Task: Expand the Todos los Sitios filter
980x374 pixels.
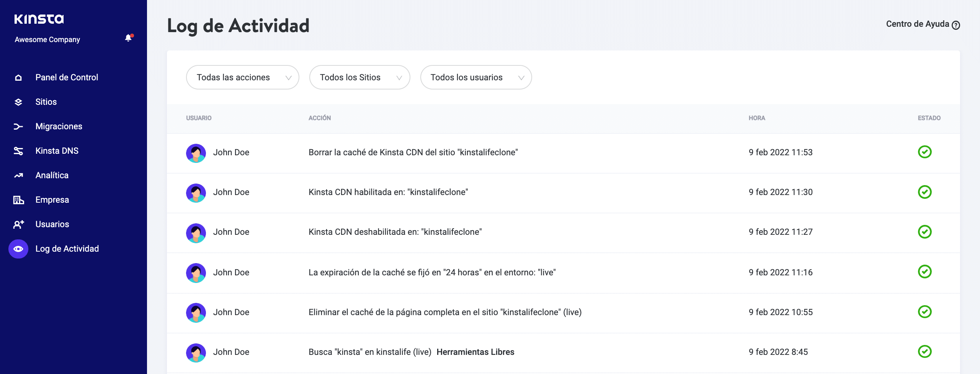Action: [x=359, y=77]
